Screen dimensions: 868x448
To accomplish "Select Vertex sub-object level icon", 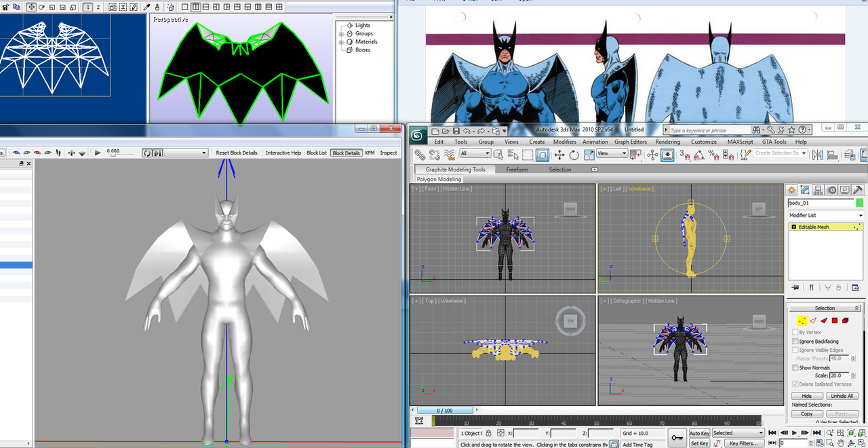I will pyautogui.click(x=802, y=320).
